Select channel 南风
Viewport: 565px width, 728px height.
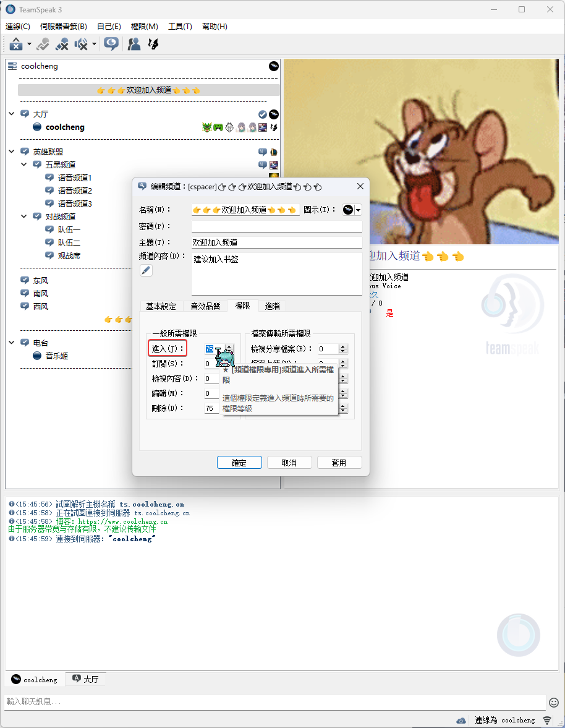[40, 293]
